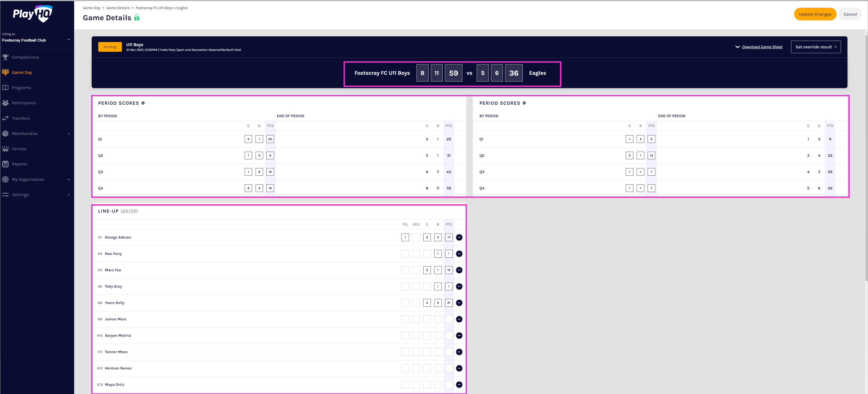The height and width of the screenshot is (394, 868).
Task: Expand My Organisation sidebar section
Action: coord(69,179)
